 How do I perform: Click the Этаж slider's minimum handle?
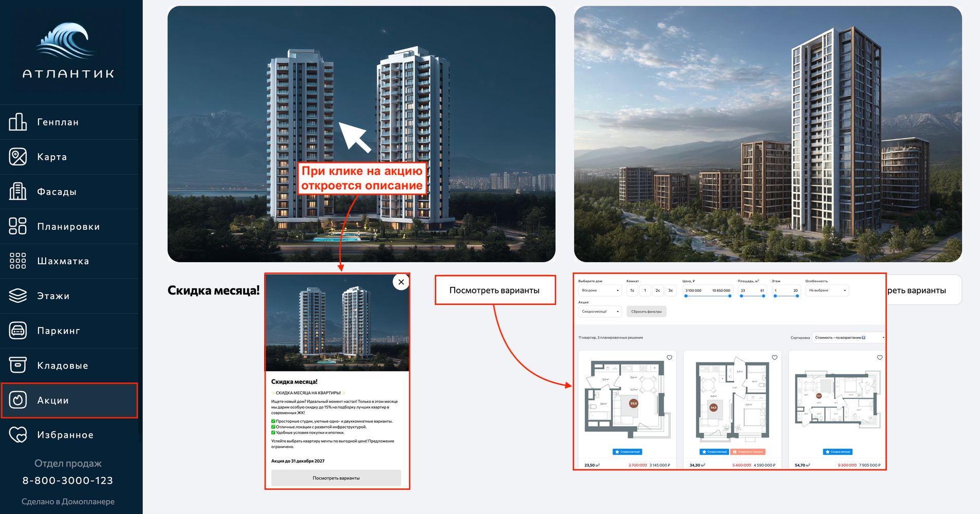(775, 296)
